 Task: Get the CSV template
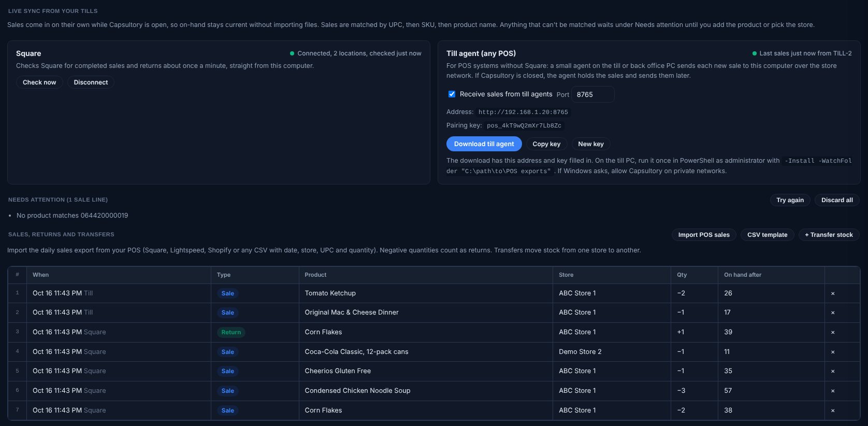pyautogui.click(x=767, y=235)
